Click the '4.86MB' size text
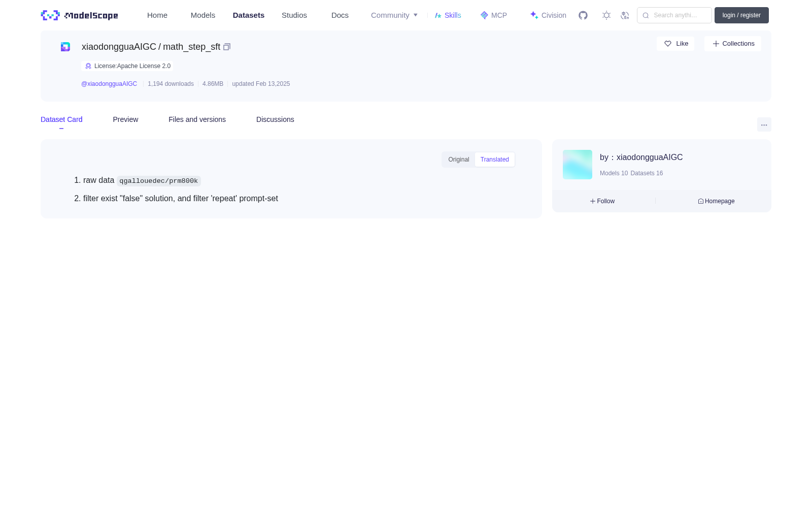Screen dimensions: 812x508 213,84
